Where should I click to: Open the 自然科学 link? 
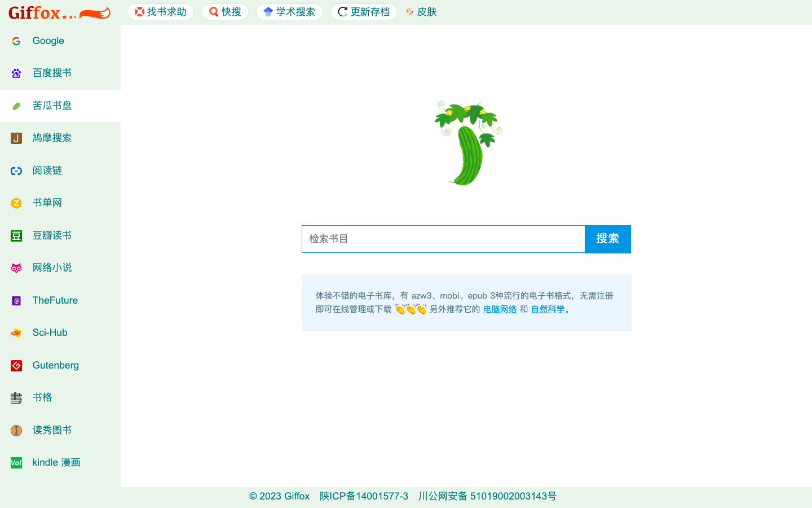(547, 309)
